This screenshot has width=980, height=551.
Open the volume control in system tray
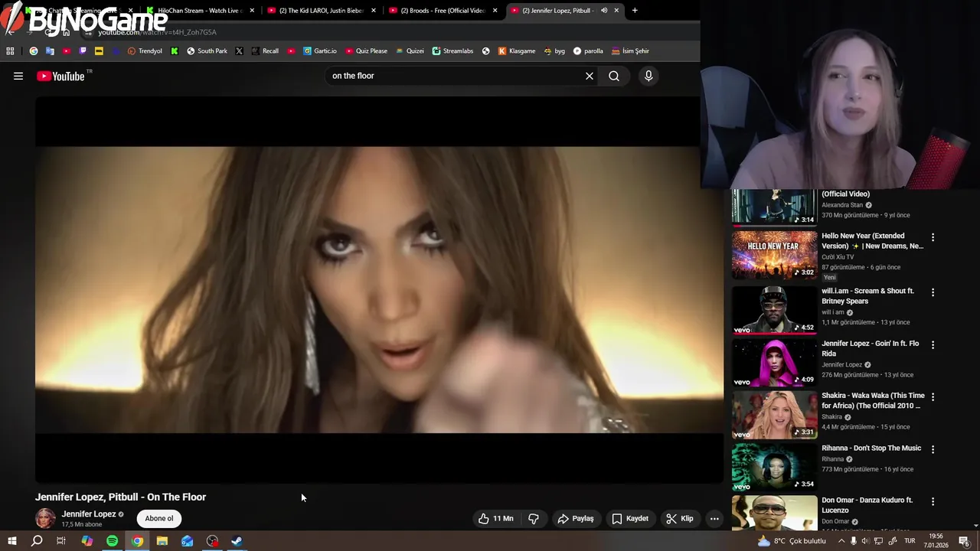[866, 541]
